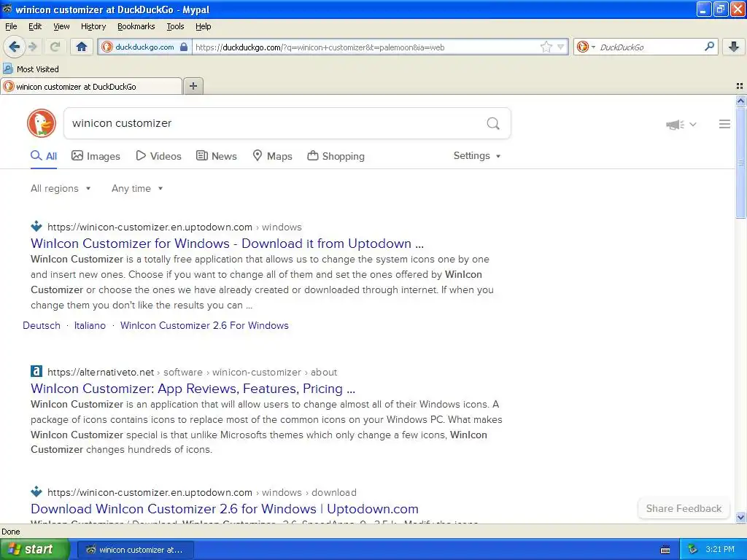Open the View menu
The image size is (747, 560).
pos(61,26)
